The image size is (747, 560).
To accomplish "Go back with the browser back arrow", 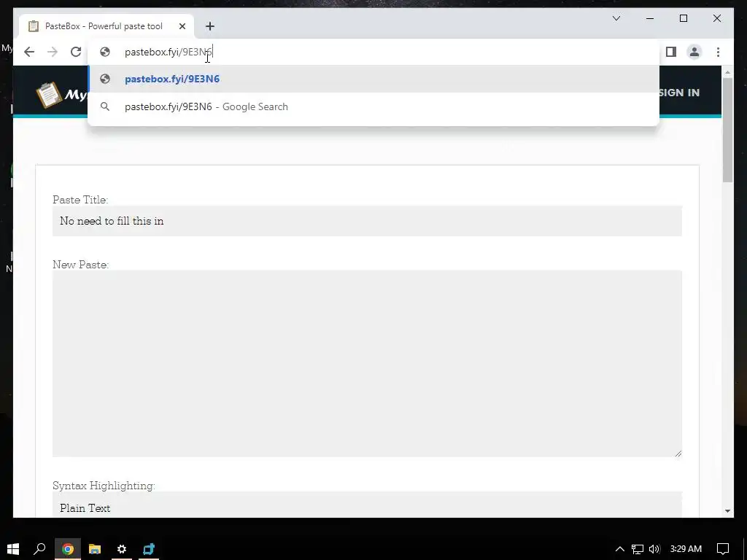I will coord(29,52).
